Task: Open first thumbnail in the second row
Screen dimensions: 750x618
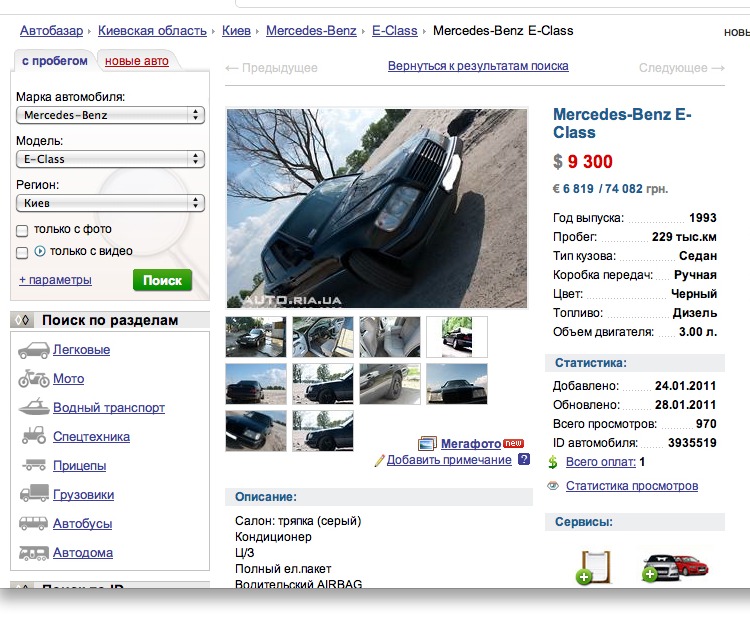Action: 256,384
